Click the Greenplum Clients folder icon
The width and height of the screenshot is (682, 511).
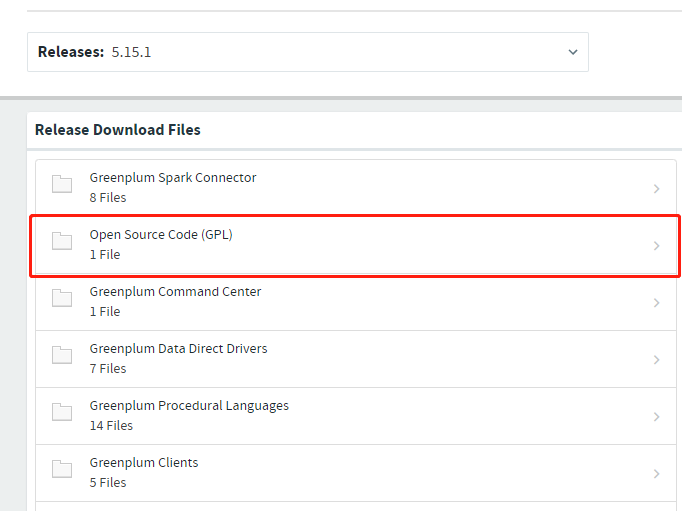click(x=62, y=469)
